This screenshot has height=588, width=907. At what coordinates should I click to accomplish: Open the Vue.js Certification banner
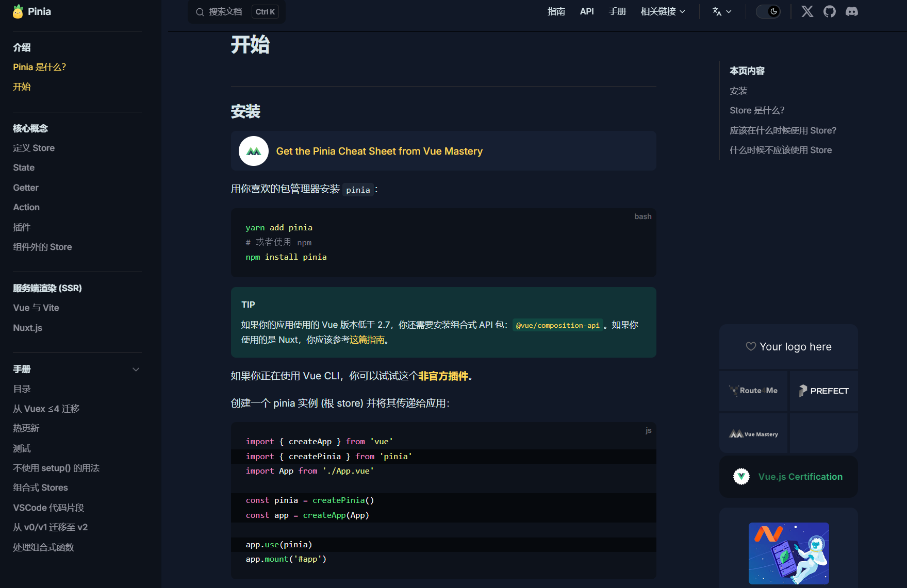pos(788,477)
